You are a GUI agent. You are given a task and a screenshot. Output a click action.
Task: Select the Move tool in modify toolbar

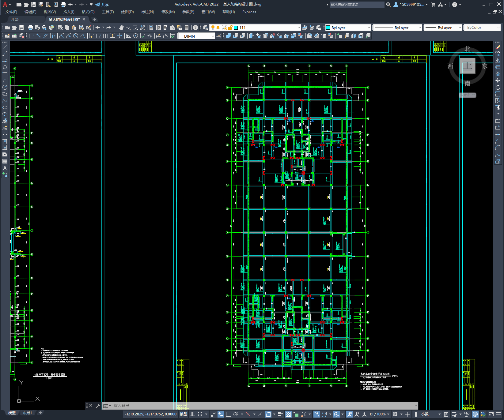tap(498, 81)
